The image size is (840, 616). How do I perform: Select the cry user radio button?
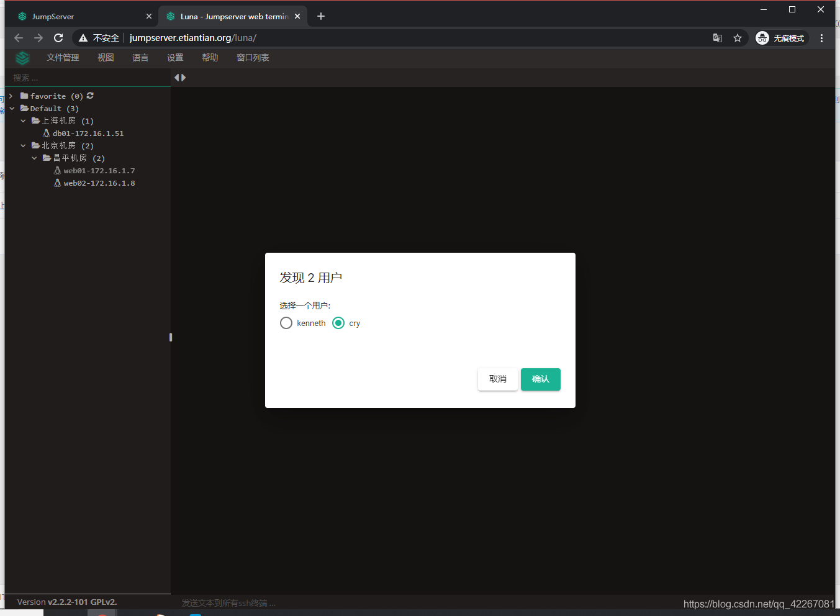tap(338, 323)
